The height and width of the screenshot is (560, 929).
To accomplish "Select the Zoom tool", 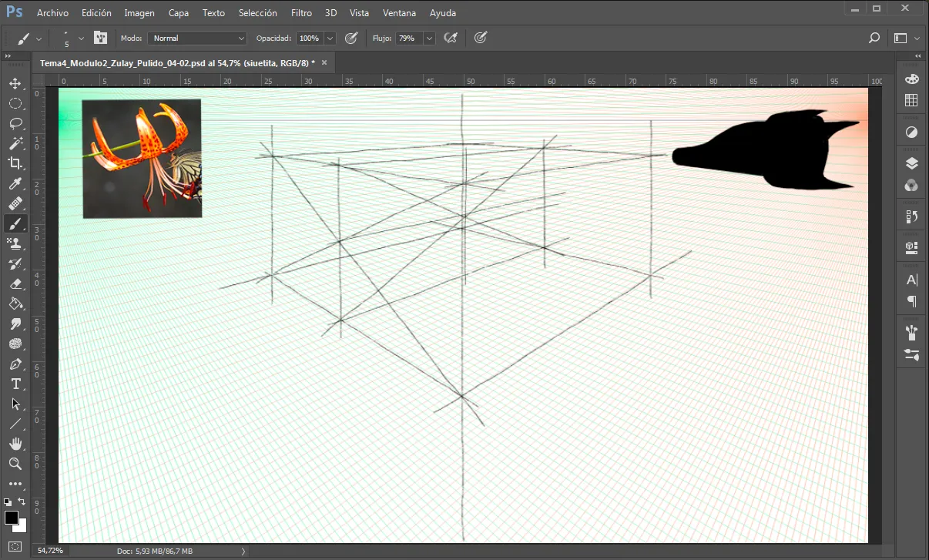I will point(15,464).
